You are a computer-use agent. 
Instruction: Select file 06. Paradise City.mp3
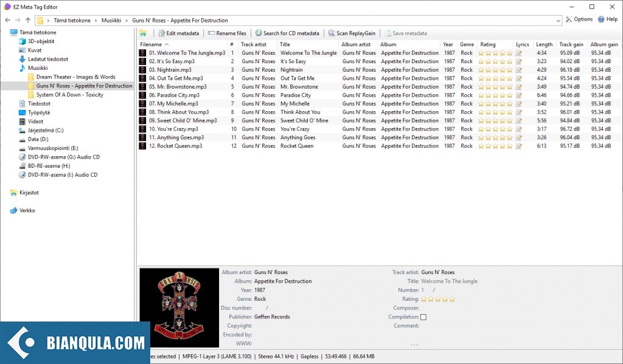pyautogui.click(x=174, y=95)
